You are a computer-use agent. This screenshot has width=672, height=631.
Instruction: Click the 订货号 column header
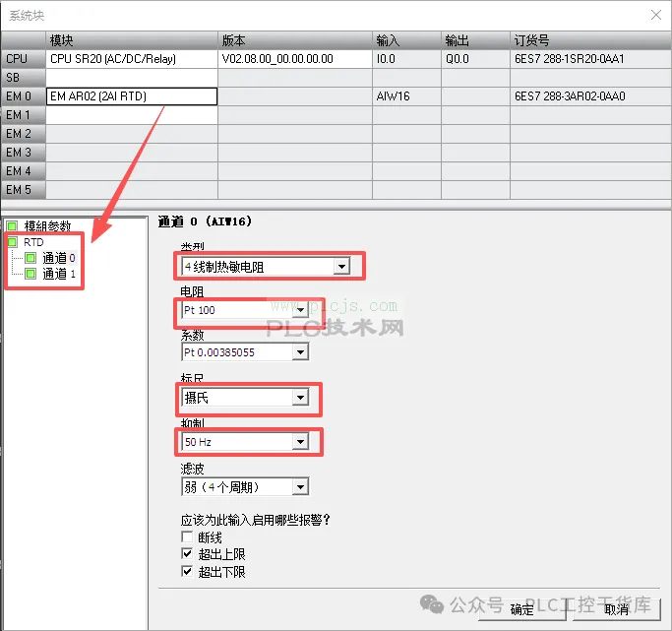click(591, 40)
